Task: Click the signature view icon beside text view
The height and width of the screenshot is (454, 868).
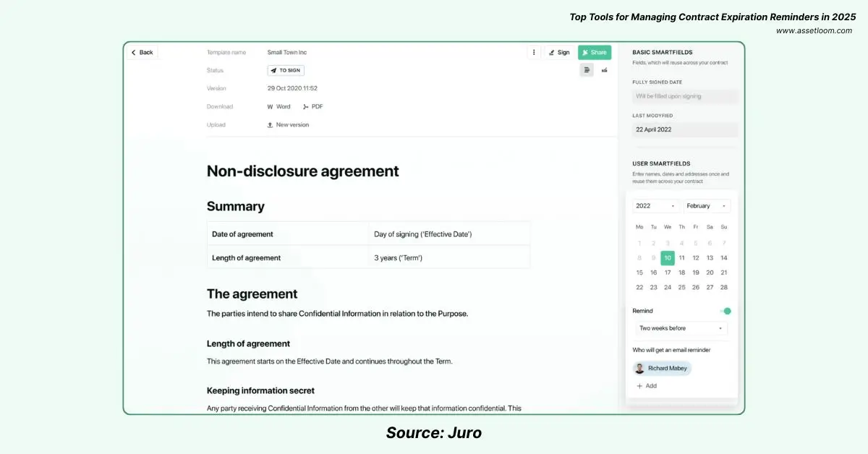Action: click(x=604, y=70)
